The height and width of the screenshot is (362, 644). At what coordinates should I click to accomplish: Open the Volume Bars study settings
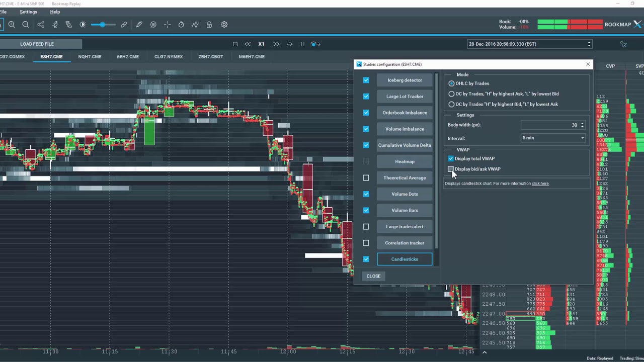point(405,210)
